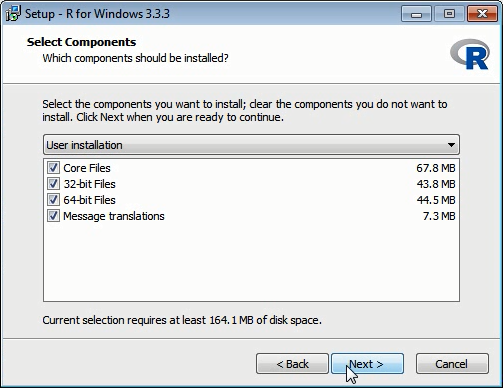Image resolution: width=503 pixels, height=388 pixels.
Task: Select the Core Files label
Action: pyautogui.click(x=87, y=168)
